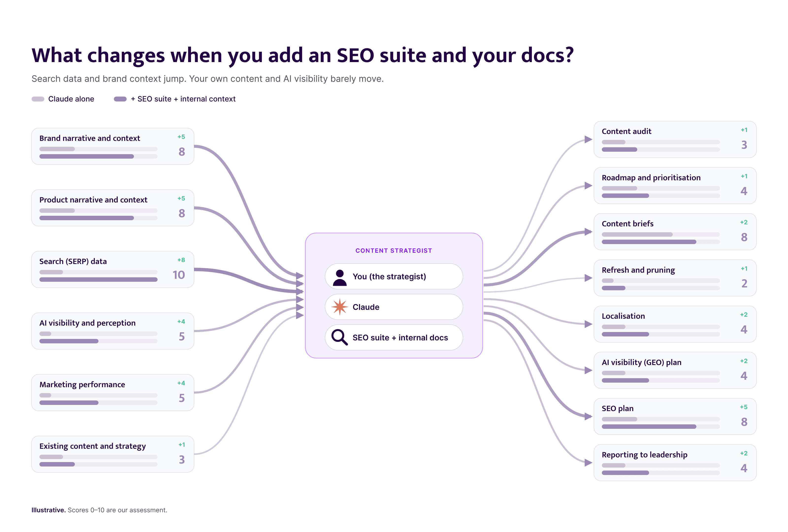
Task: Click 'Product narrative and context' card title
Action: pos(93,200)
